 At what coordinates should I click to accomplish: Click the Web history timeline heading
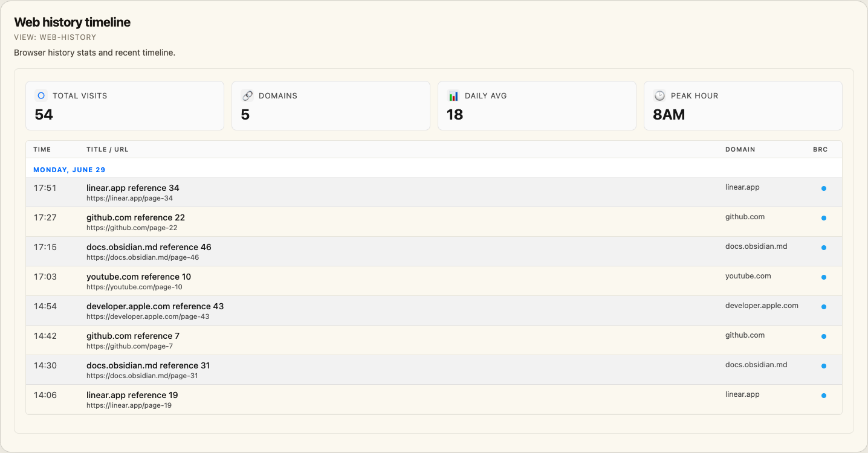point(73,22)
